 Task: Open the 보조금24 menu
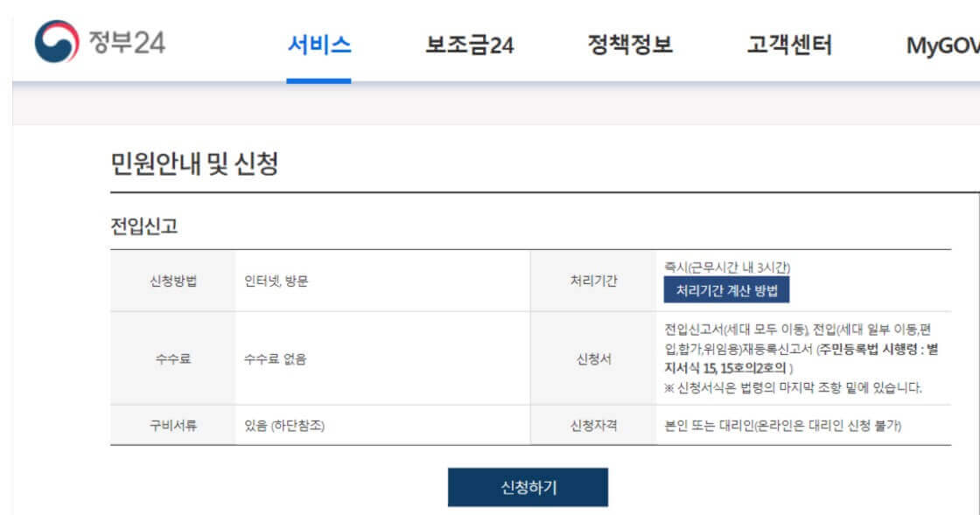pyautogui.click(x=469, y=45)
